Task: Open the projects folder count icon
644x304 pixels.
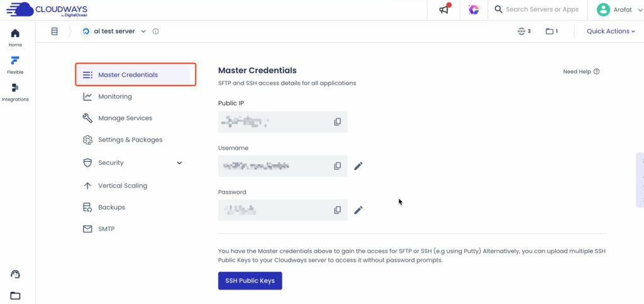Action: tap(552, 31)
